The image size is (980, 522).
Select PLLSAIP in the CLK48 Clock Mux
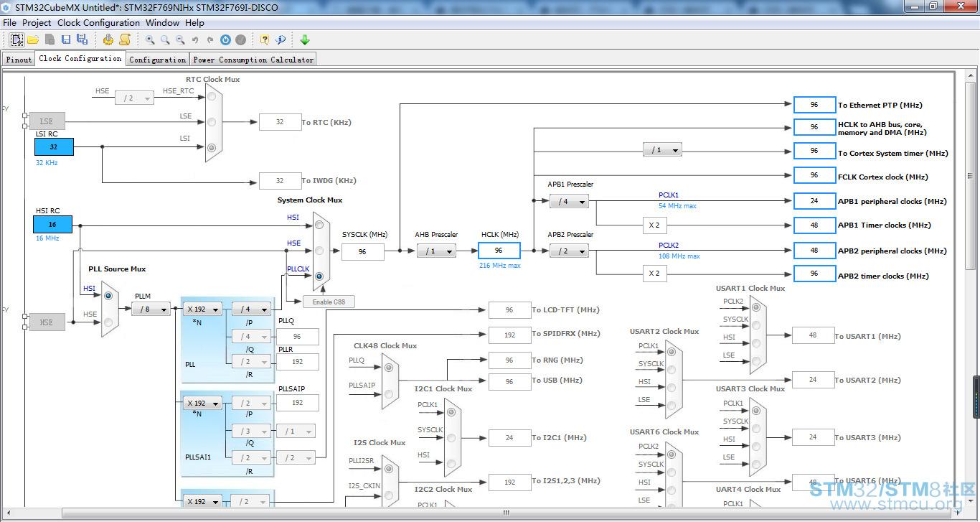coord(388,393)
